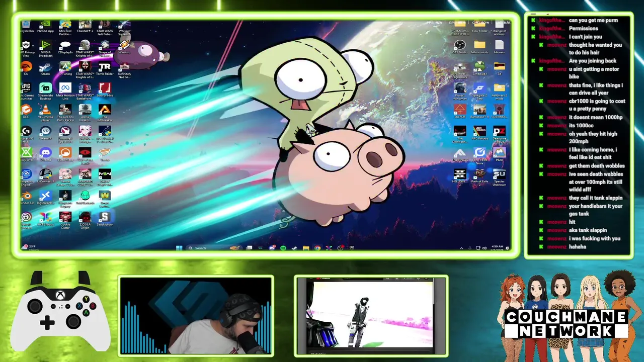The image size is (644, 362).
Task: Open the PEAK game shortcut
Action: click(x=499, y=154)
